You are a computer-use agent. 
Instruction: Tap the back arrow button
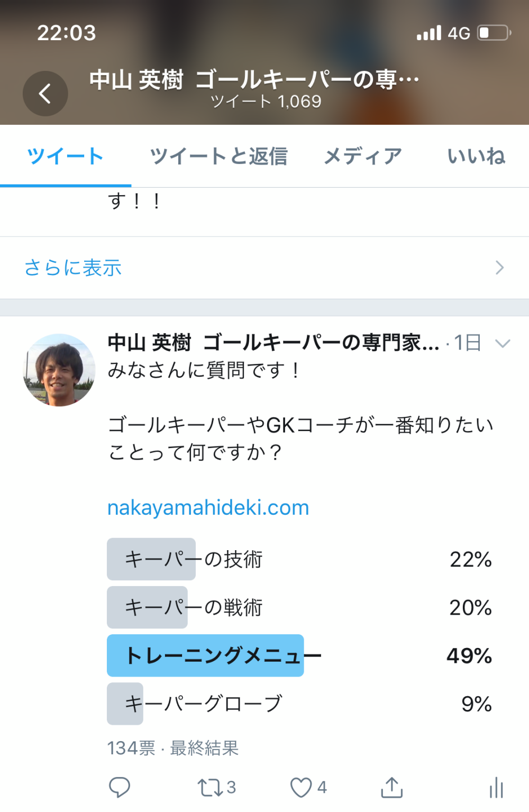pos(45,94)
